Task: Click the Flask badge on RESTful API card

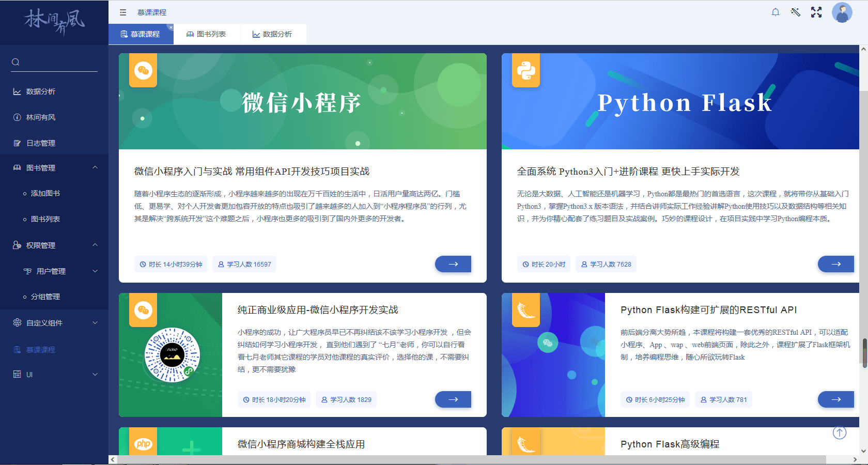Action: coord(526,310)
